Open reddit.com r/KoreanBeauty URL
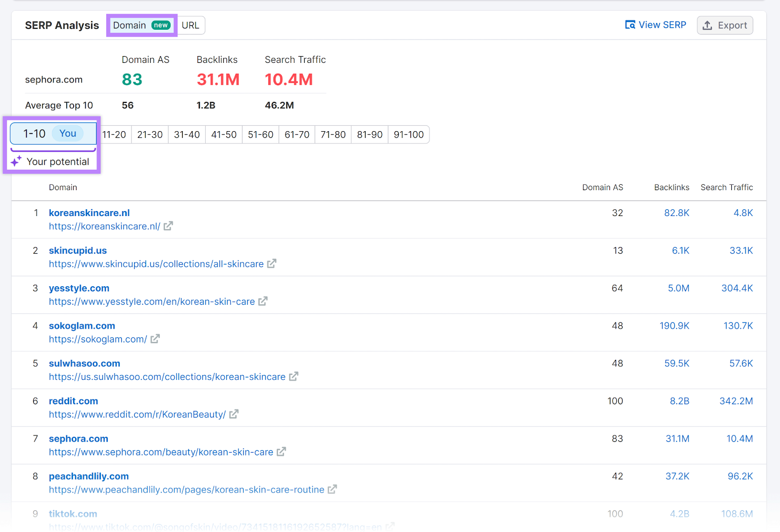The height and width of the screenshot is (532, 780). coord(137,414)
